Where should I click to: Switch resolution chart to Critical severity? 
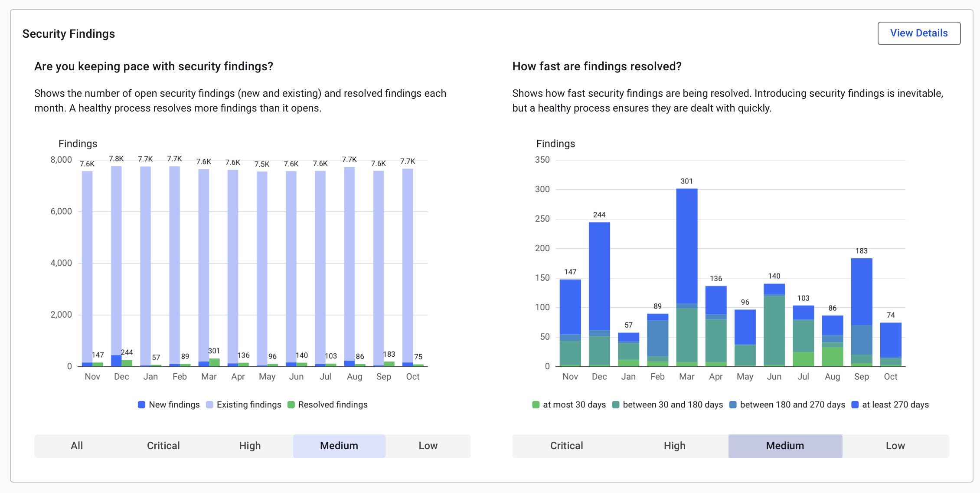point(566,446)
